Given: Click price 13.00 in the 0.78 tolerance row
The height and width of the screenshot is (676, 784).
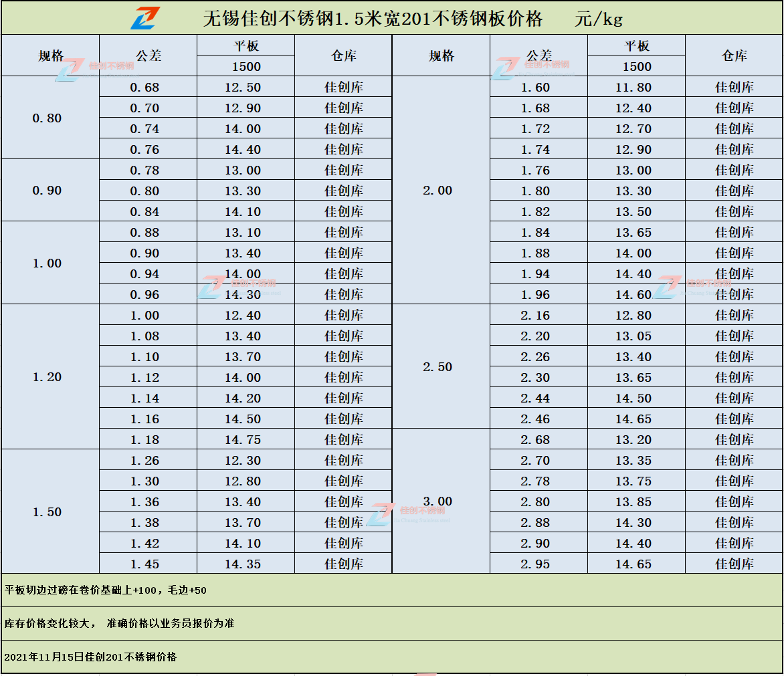Looking at the screenshot, I should pyautogui.click(x=243, y=171).
